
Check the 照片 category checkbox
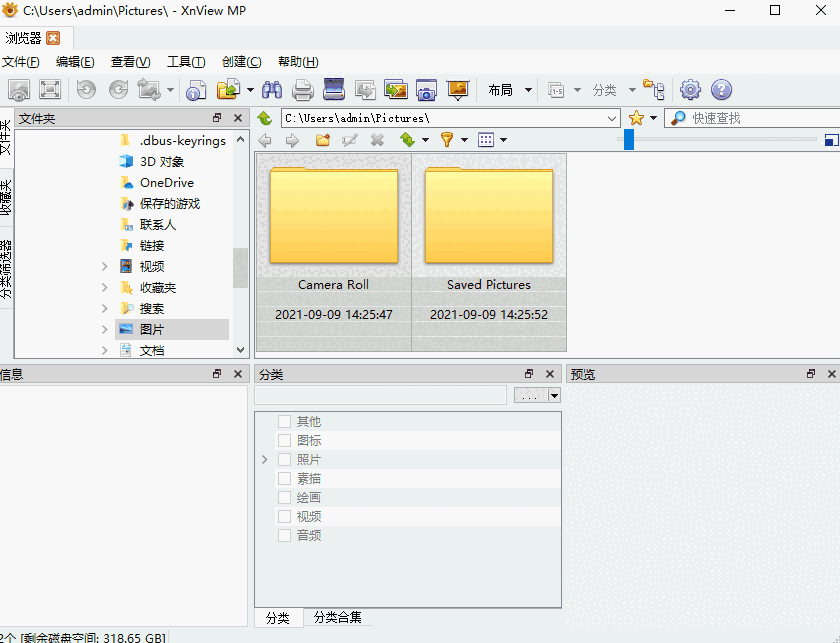point(284,459)
